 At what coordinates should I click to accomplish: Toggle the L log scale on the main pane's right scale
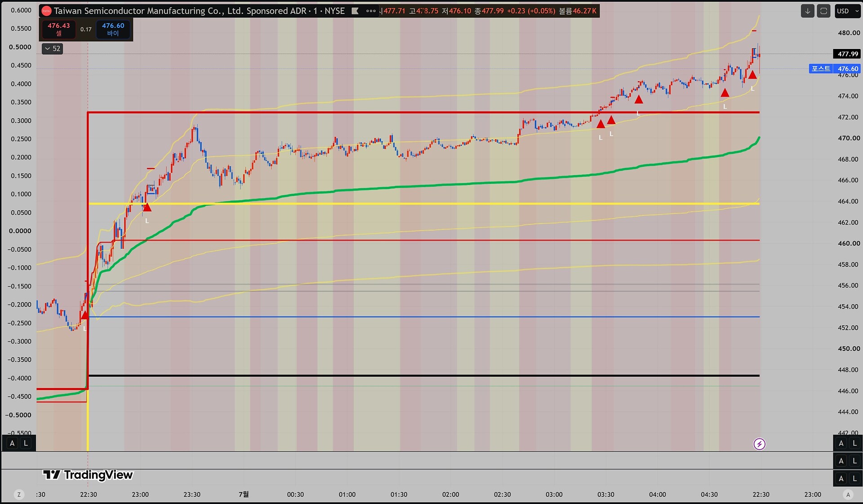(x=855, y=443)
